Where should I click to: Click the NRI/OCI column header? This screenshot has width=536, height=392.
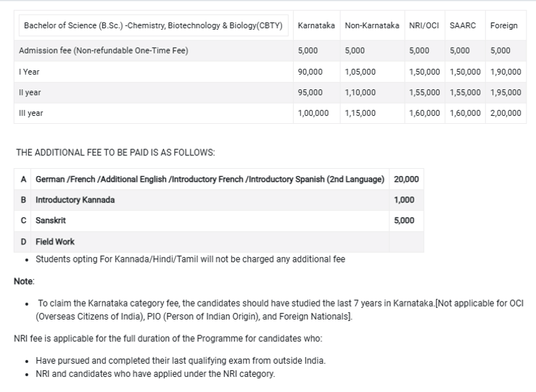point(424,25)
